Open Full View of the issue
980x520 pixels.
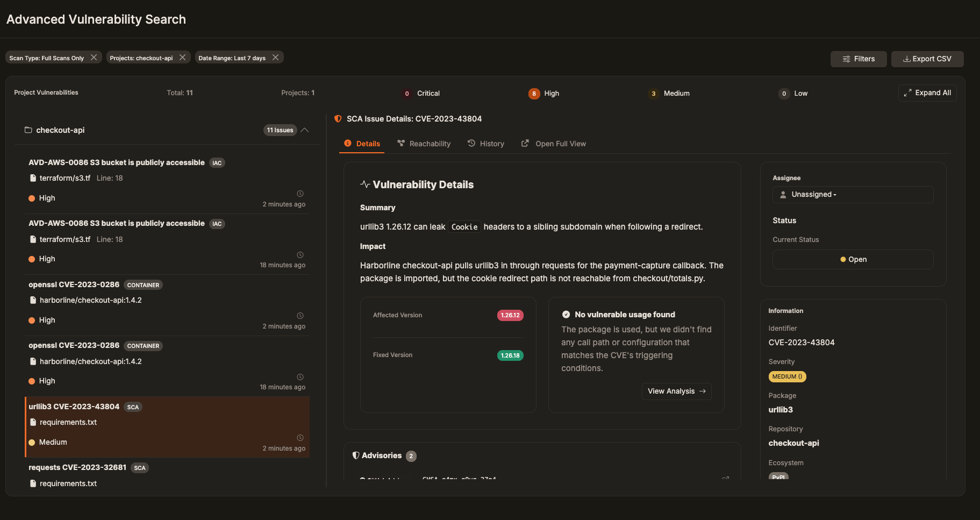pyautogui.click(x=554, y=144)
